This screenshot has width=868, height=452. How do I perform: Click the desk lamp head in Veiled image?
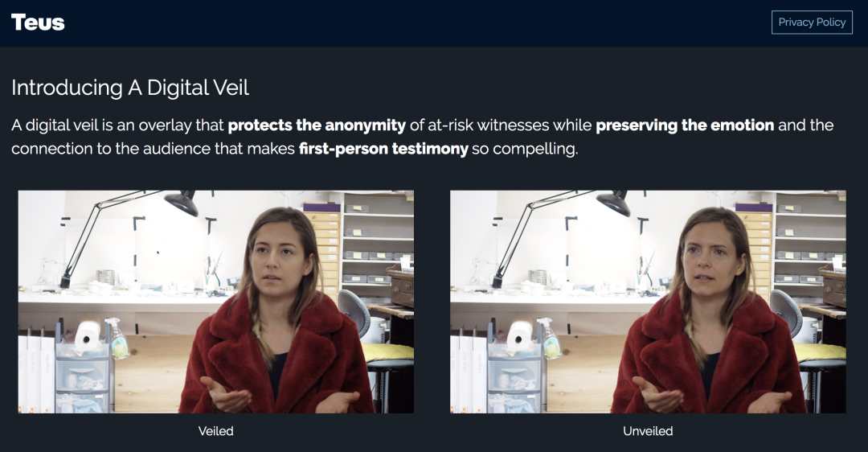[182, 203]
